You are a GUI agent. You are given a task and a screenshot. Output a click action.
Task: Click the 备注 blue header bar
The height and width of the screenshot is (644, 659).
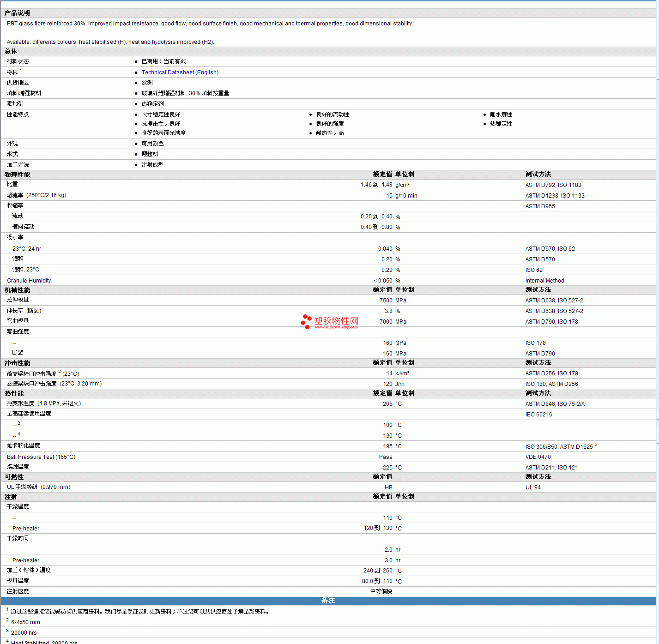(328, 601)
